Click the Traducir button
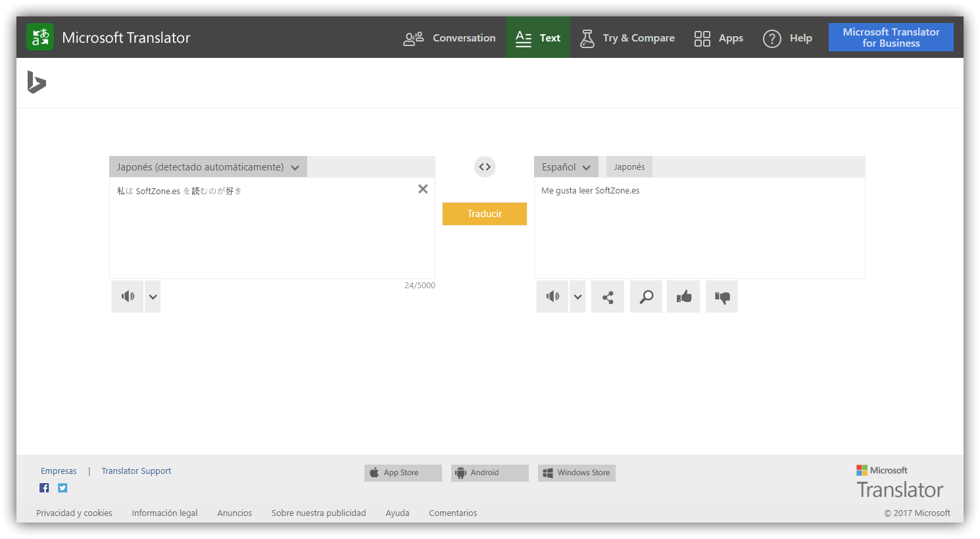The height and width of the screenshot is (539, 980). (485, 214)
